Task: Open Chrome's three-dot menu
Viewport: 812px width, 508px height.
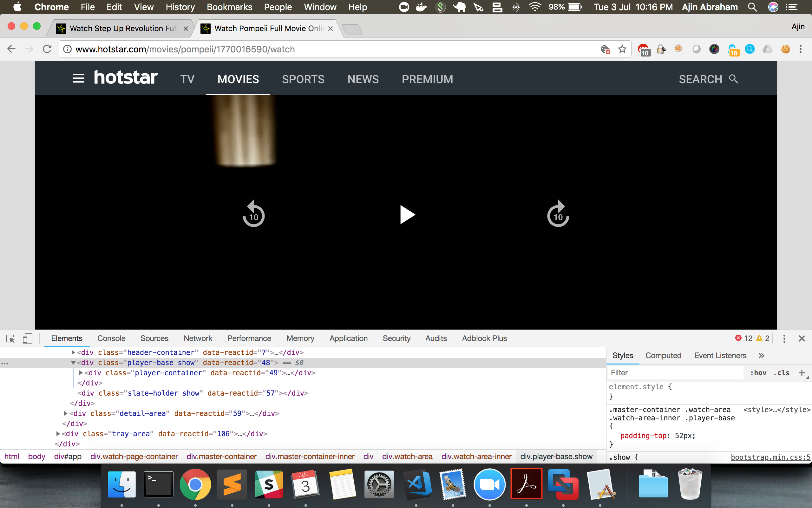Action: tap(801, 49)
